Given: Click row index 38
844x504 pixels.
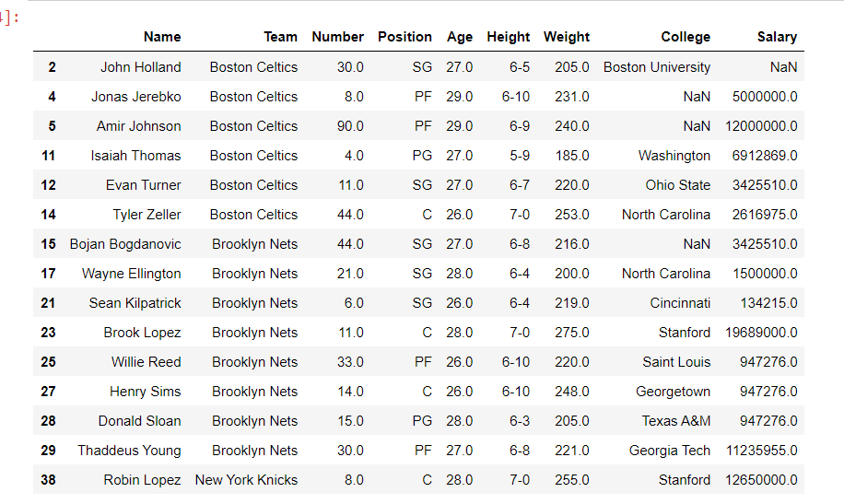Looking at the screenshot, I should click(x=48, y=480).
